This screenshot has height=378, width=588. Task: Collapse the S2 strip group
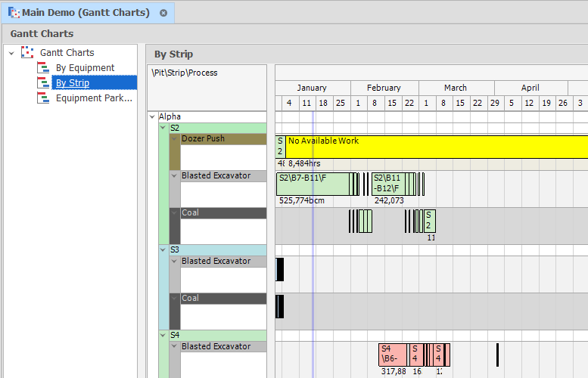point(163,129)
